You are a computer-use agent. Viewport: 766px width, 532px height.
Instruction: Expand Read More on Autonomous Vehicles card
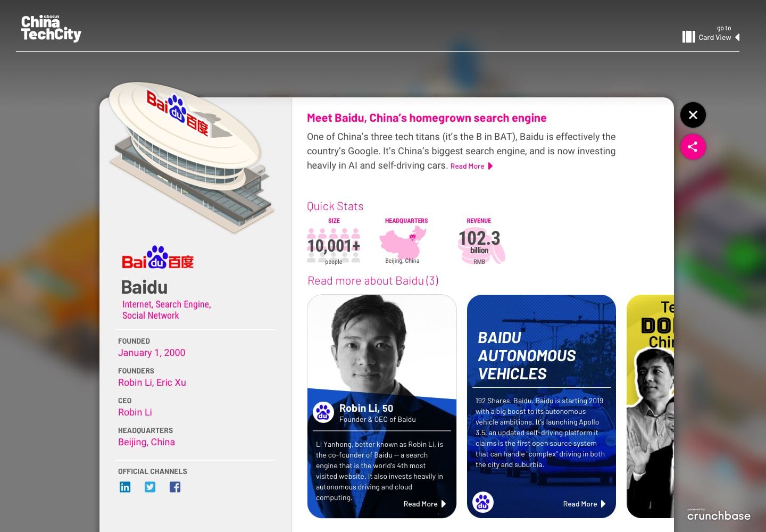click(584, 504)
